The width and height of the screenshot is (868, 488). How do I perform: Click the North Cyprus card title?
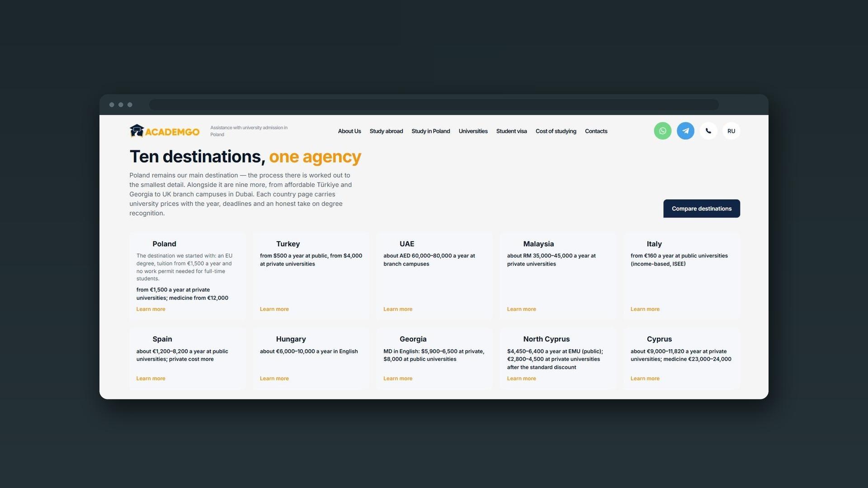pos(546,339)
